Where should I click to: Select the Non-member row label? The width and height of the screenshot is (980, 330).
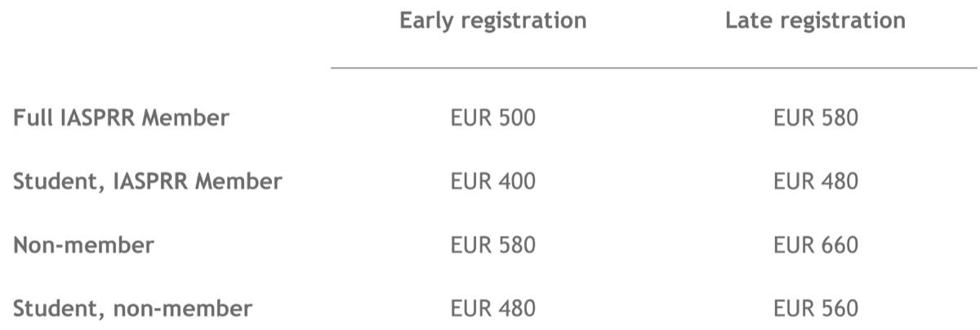(x=83, y=245)
